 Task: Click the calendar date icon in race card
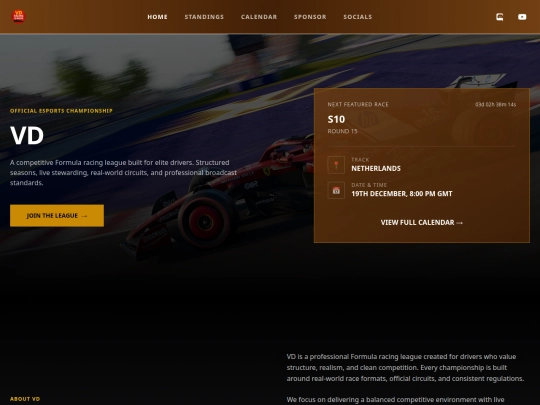coord(336,190)
